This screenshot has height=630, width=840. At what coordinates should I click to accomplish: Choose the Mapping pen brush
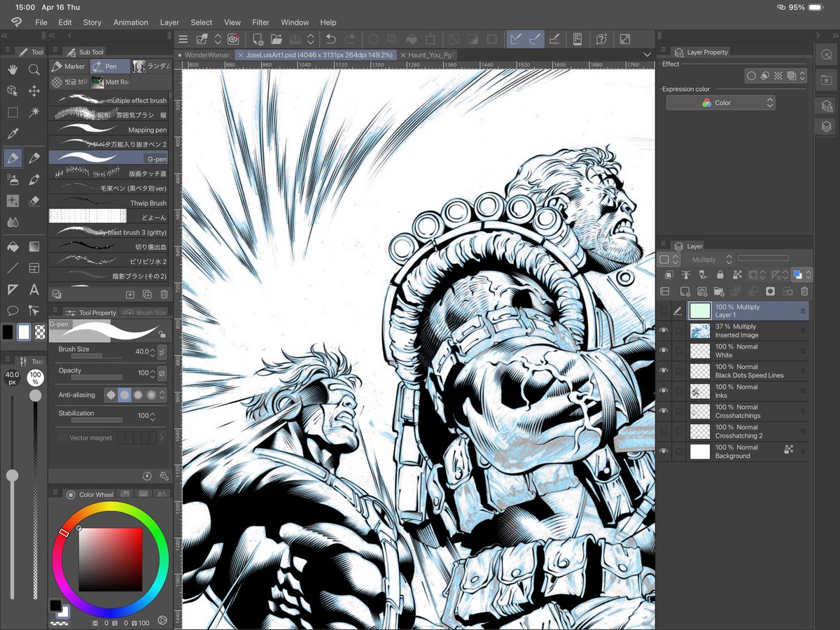pos(108,130)
